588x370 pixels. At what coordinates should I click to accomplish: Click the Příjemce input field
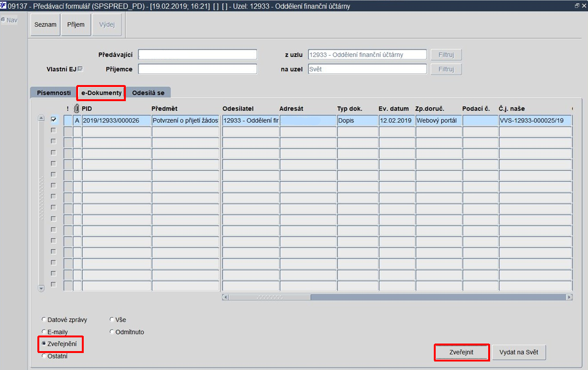(197, 69)
